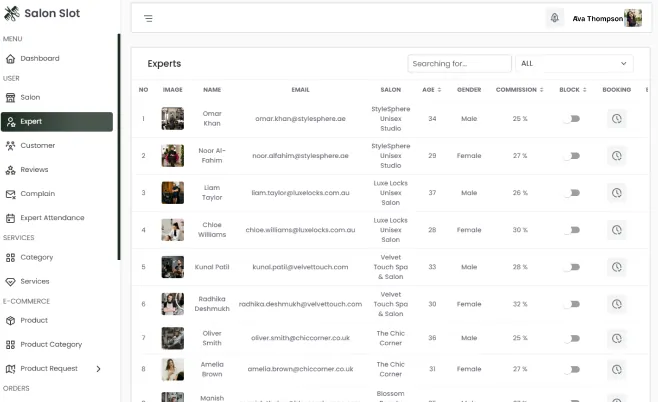Open booking history for Liam Taylor

coord(616,193)
